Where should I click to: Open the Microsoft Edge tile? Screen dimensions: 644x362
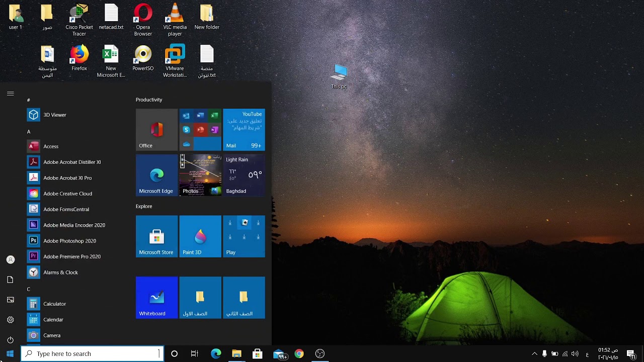[156, 175]
